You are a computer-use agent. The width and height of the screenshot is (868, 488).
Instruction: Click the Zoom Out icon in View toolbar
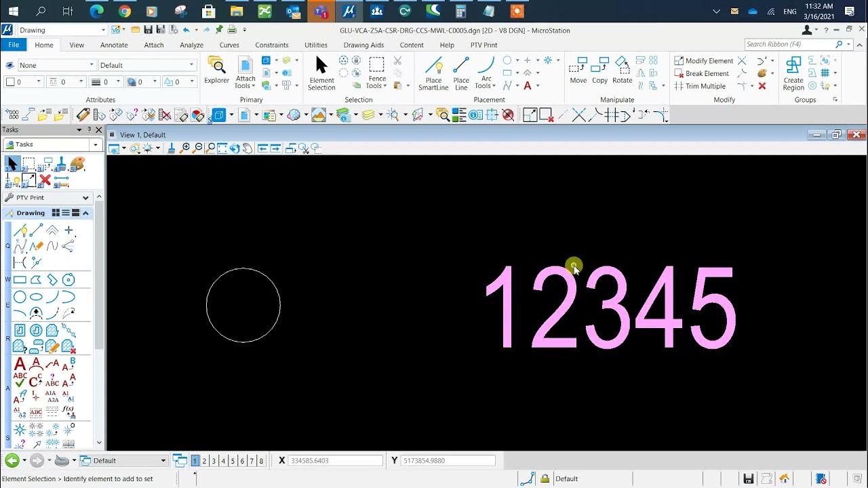[x=198, y=148]
